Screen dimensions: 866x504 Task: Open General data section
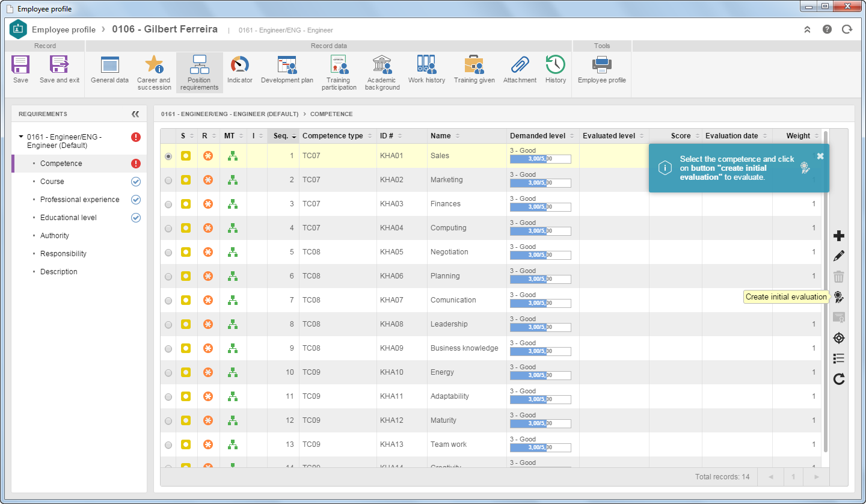109,70
